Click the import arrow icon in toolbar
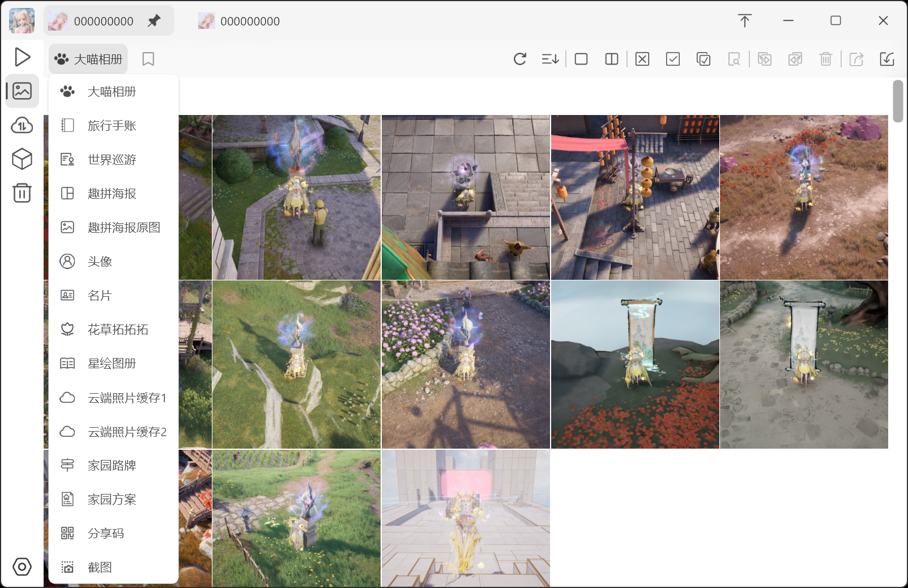This screenshot has width=908, height=588. coord(887,59)
